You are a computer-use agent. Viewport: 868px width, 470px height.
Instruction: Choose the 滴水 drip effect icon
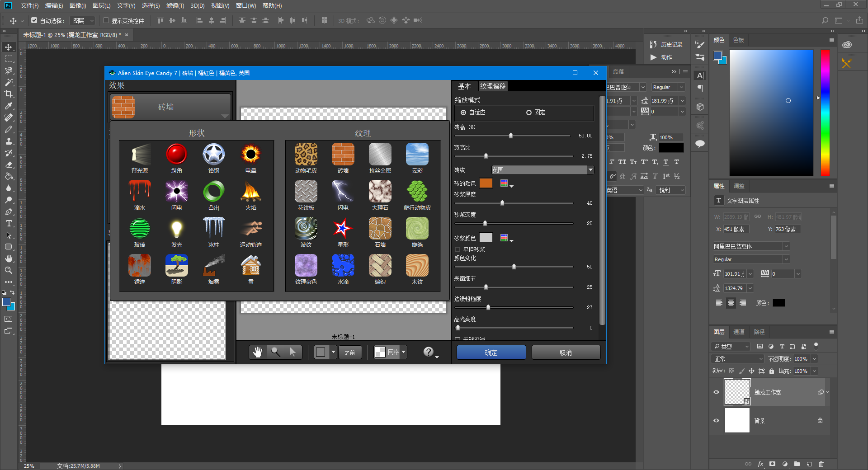tap(140, 192)
